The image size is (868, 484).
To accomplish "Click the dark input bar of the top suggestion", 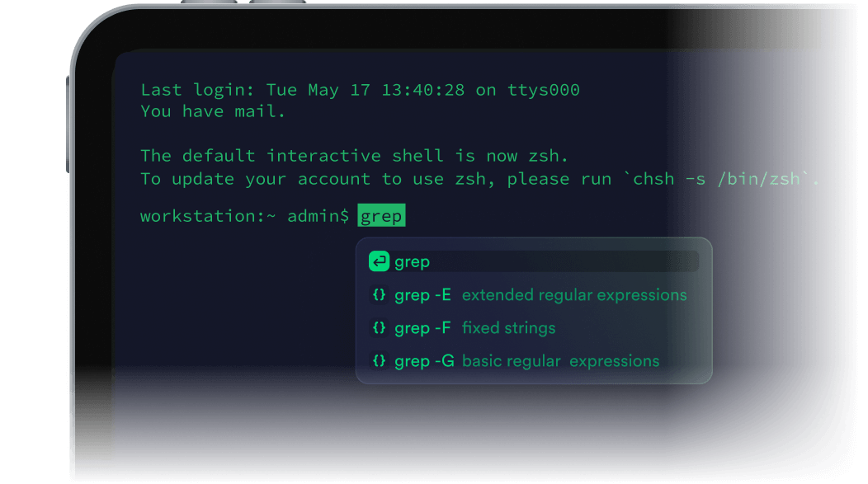I will click(x=578, y=261).
